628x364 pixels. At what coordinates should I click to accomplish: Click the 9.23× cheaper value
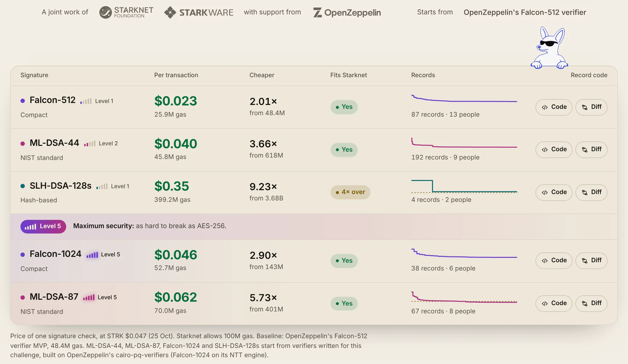point(263,186)
